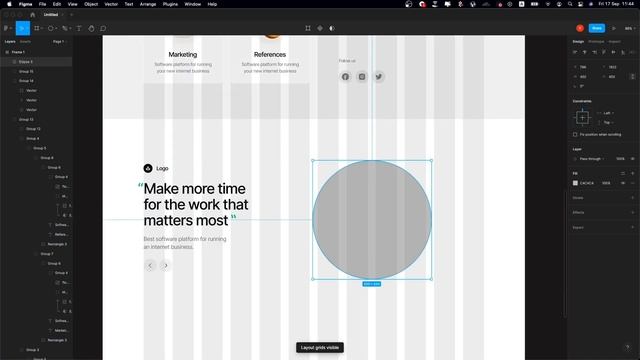This screenshot has height=360, width=640.
Task: Open Fill style library icon
Action: click(x=623, y=173)
